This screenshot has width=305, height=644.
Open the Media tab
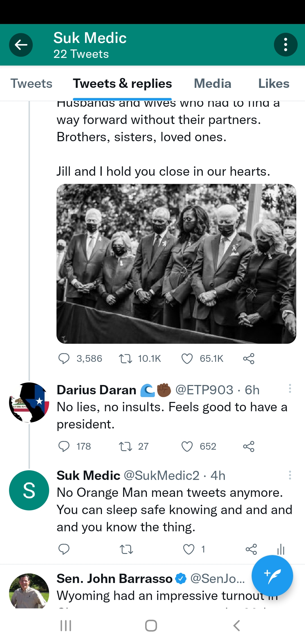212,84
